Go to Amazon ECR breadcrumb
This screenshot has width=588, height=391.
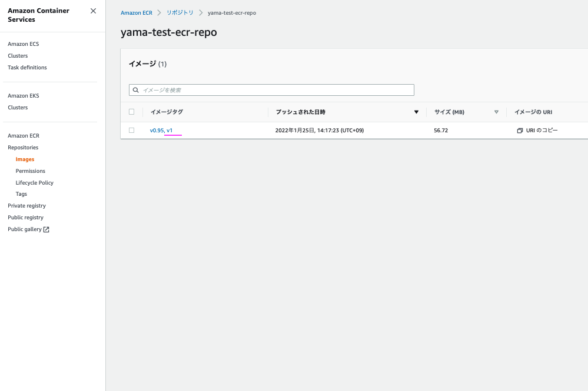(137, 13)
